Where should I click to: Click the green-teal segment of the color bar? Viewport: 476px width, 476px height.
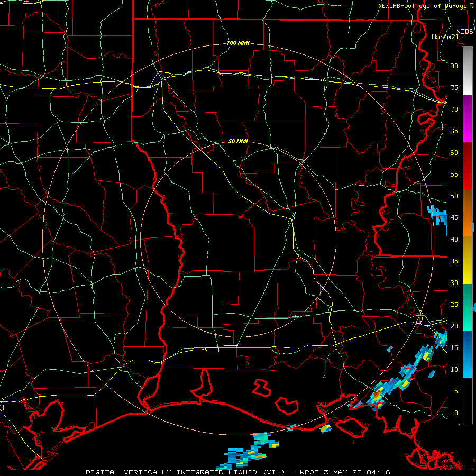click(467, 307)
